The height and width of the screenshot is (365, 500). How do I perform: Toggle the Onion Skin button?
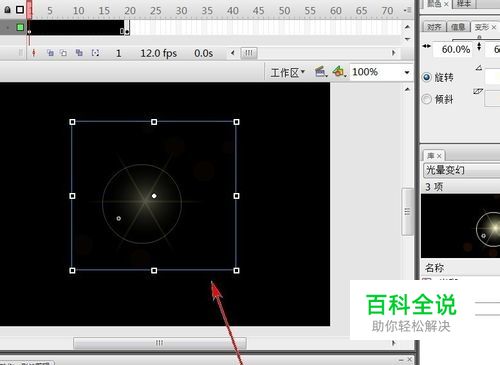(x=50, y=53)
